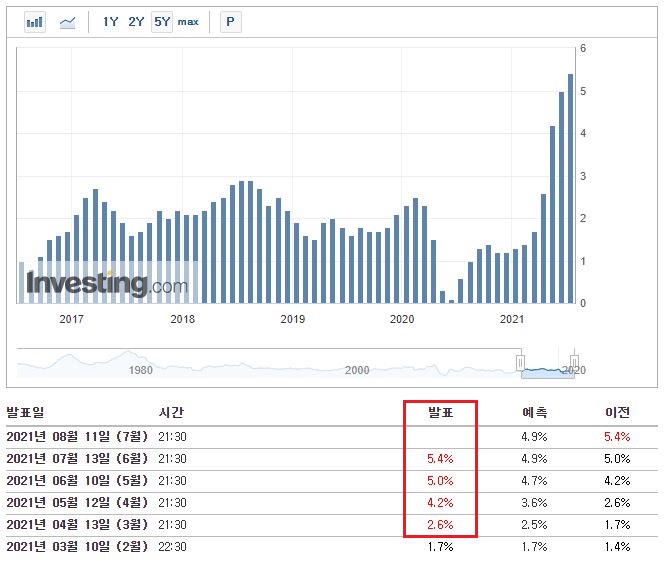Click the 22:30 time in February row
Screen dimensions: 664x563
172,546
